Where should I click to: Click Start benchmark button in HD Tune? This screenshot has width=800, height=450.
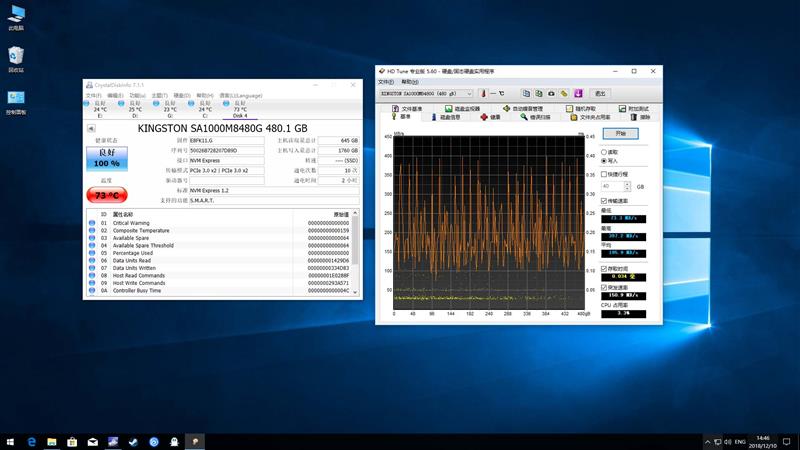coord(620,133)
